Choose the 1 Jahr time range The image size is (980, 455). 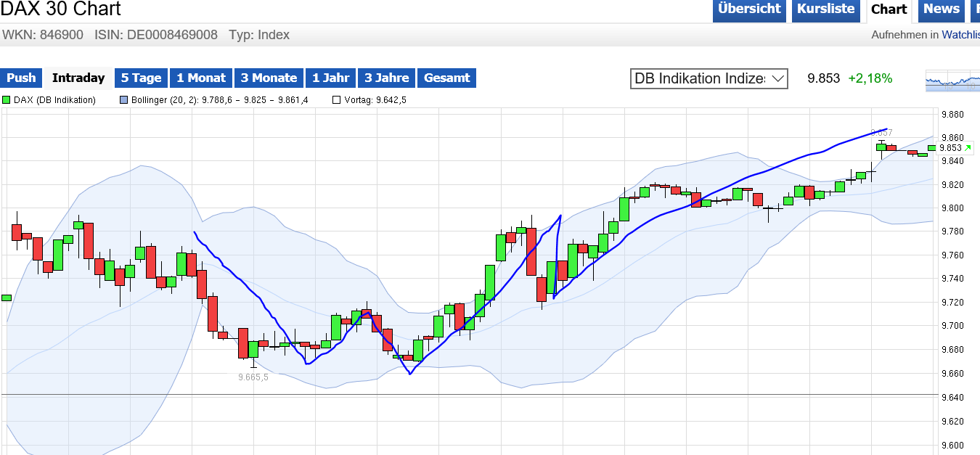pyautogui.click(x=330, y=78)
